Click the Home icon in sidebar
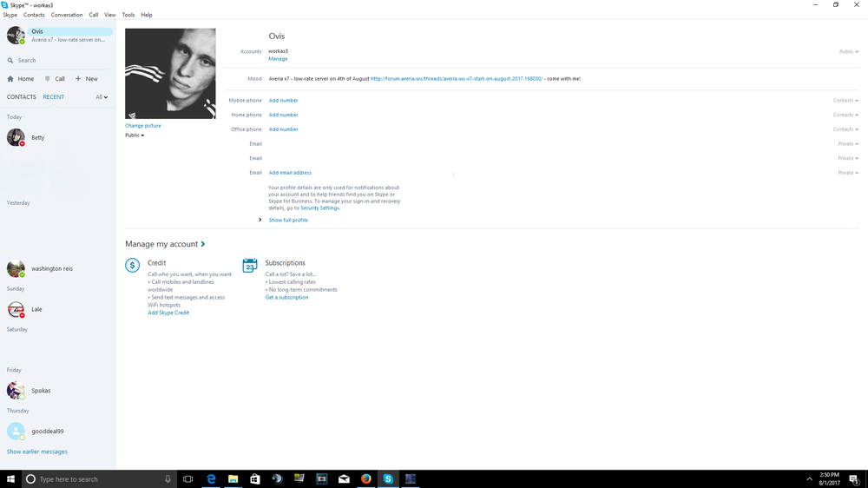This screenshot has width=868, height=488. 10,79
